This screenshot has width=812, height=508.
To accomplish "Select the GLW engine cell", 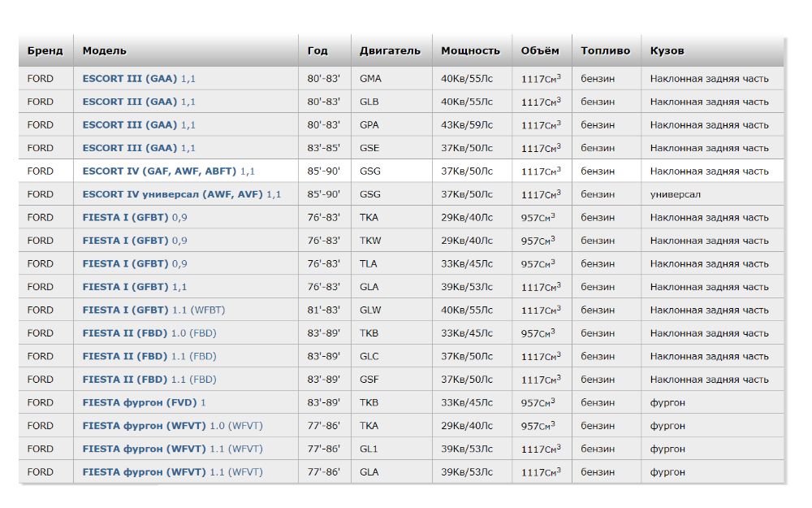I will (391, 310).
